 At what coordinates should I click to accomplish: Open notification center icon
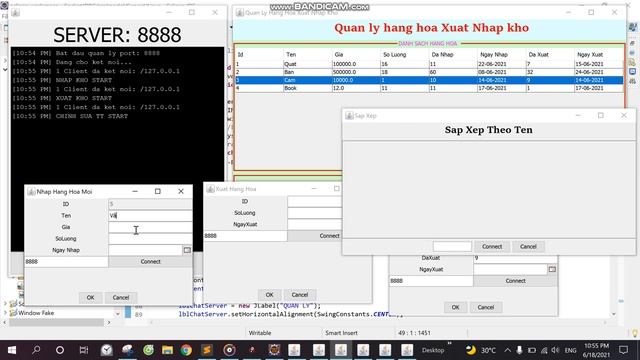pyautogui.click(x=623, y=350)
